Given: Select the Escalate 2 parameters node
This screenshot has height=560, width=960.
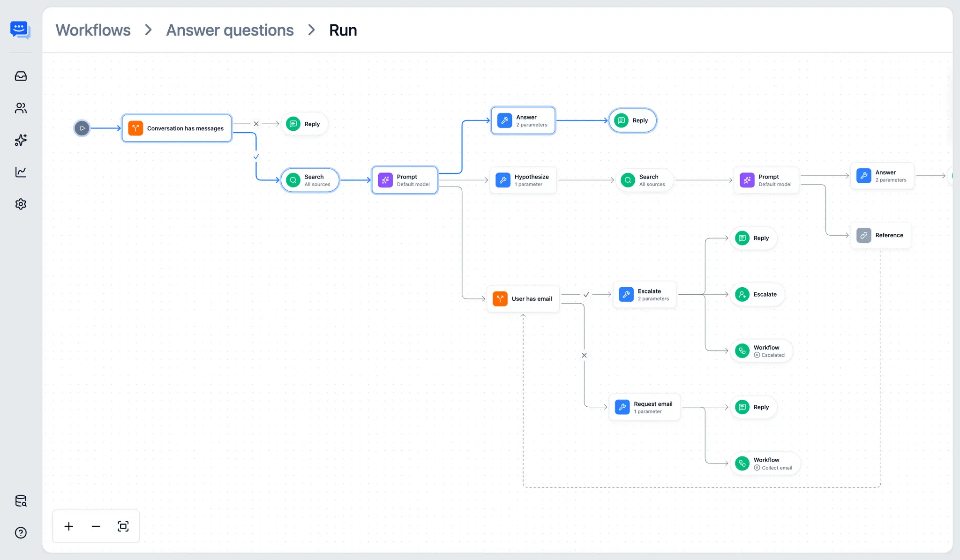Looking at the screenshot, I should [645, 294].
